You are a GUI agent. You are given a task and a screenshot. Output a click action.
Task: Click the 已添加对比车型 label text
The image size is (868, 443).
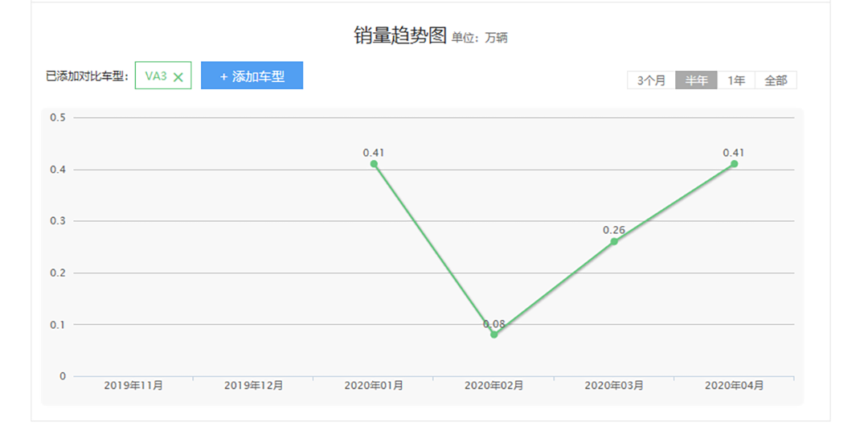pos(88,77)
